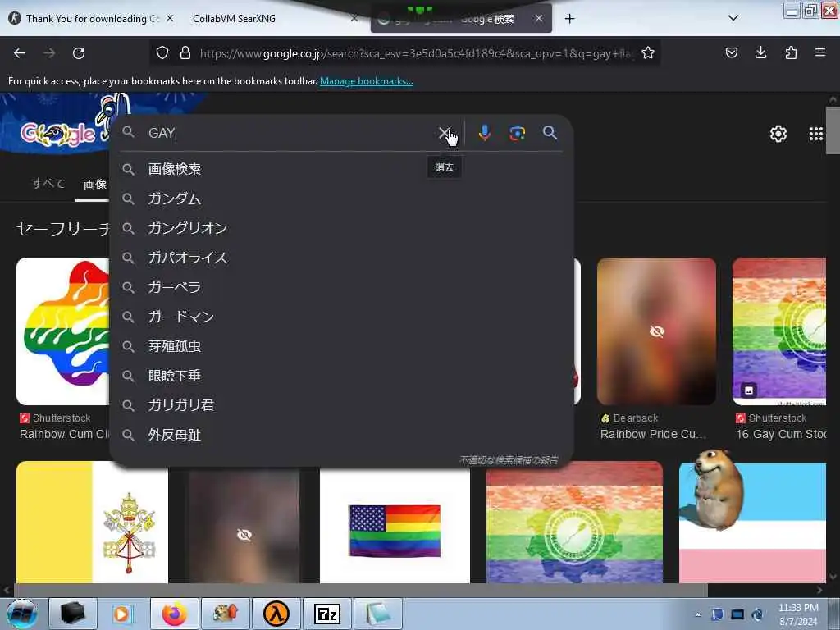Reload the current page

(79, 53)
